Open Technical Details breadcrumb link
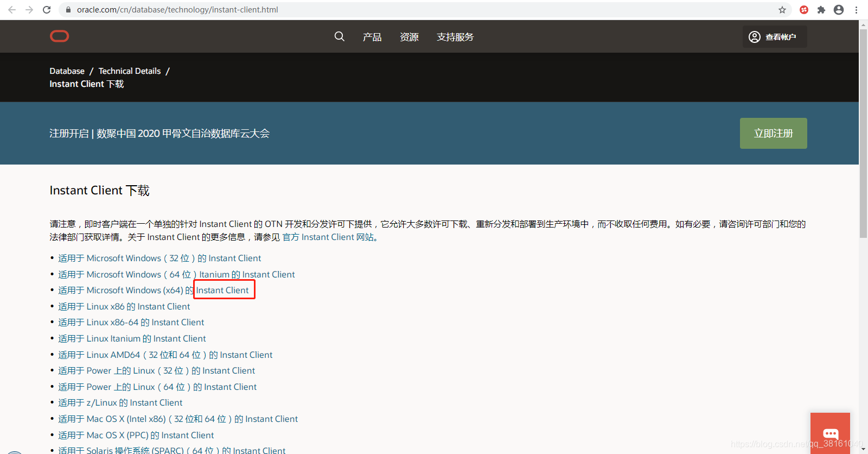868x454 pixels. (x=130, y=71)
